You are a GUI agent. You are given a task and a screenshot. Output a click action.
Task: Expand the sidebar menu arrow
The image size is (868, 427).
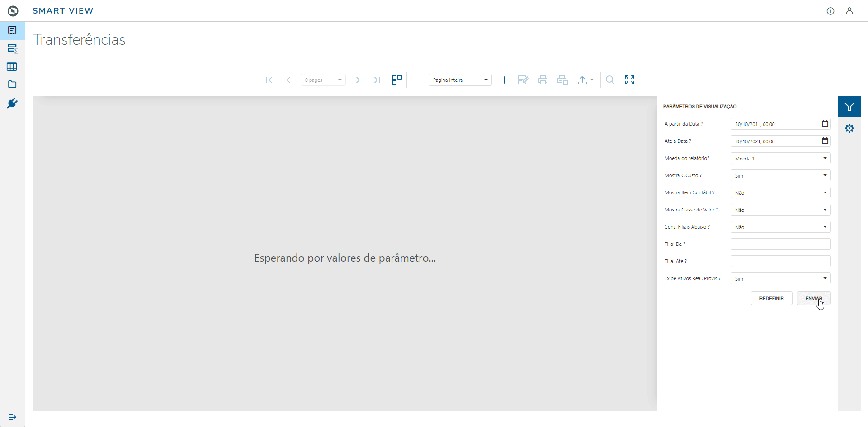(x=13, y=417)
